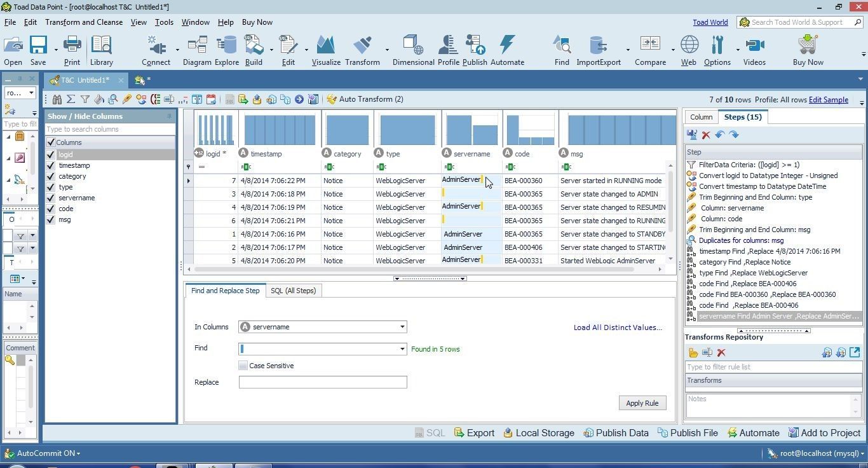Click delete rule icon in Transforms Repository
The height and width of the screenshot is (468, 868).
click(721, 353)
